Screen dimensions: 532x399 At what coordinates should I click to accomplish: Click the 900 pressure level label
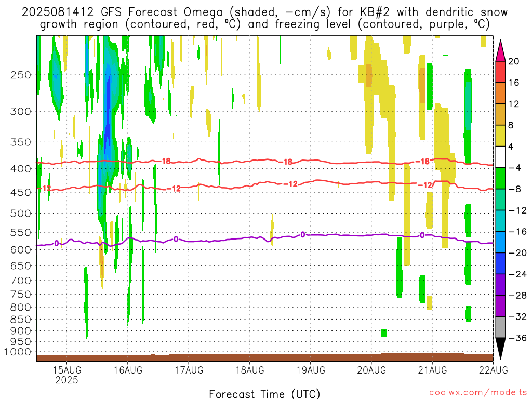(x=21, y=331)
